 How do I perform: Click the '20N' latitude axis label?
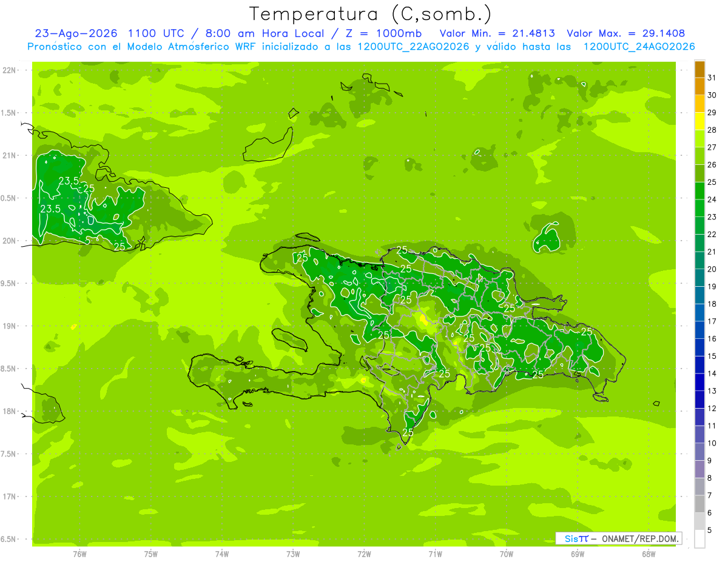[10, 241]
